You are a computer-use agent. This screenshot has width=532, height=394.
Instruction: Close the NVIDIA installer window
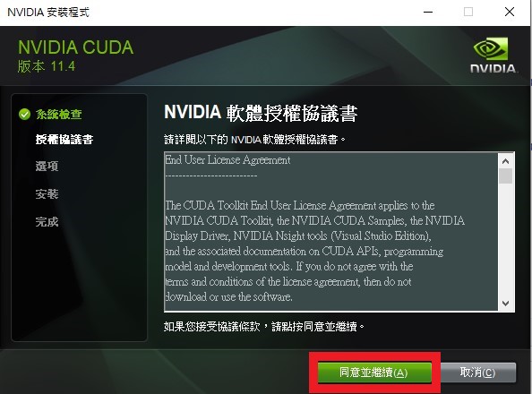point(510,13)
